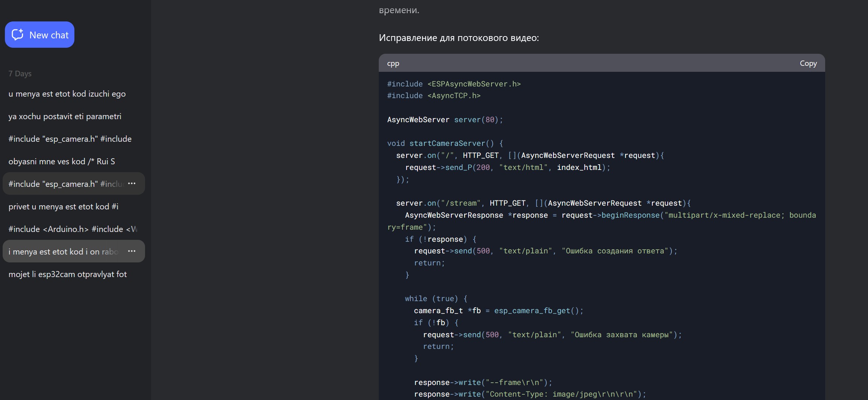868x400 pixels.
Task: Click code line 'response->write("--frame\r\n");'
Action: click(x=483, y=382)
